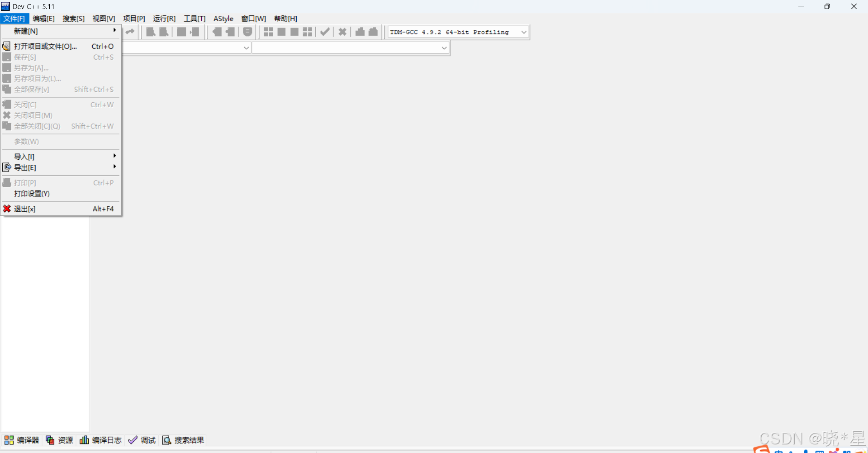Click the Remove from project toolbar icon
The width and height of the screenshot is (868, 453).
[231, 32]
